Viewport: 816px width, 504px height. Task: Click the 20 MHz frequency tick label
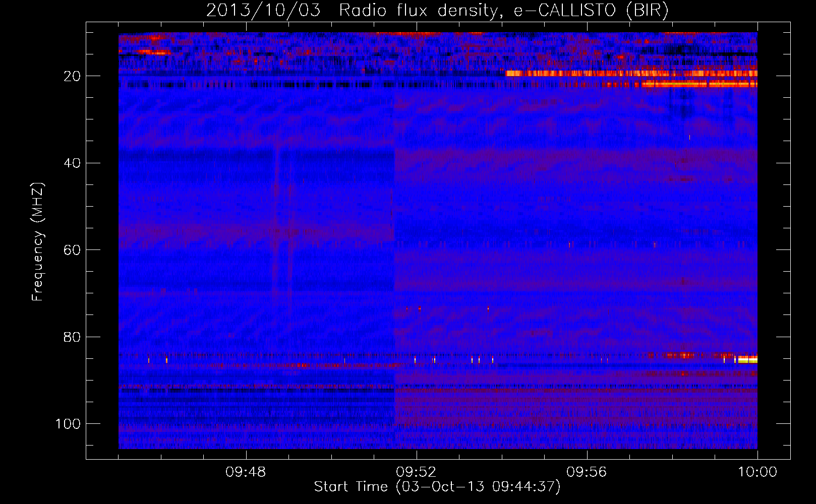pos(72,76)
